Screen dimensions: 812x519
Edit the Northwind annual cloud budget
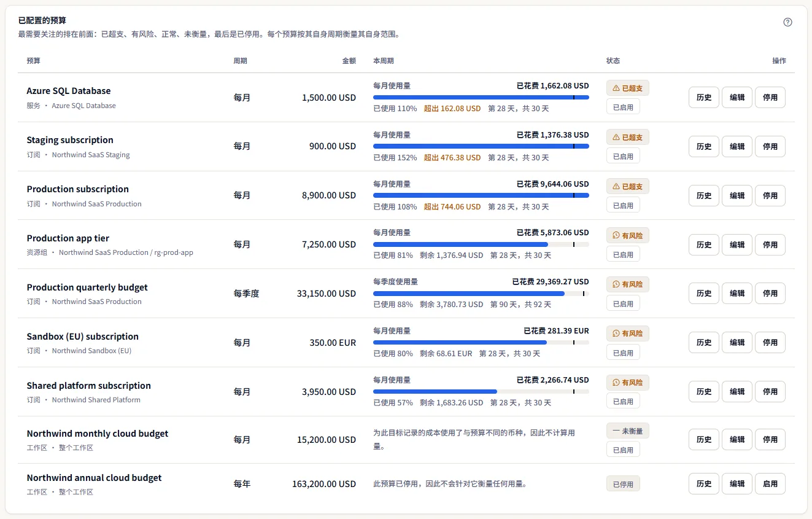[x=737, y=483]
